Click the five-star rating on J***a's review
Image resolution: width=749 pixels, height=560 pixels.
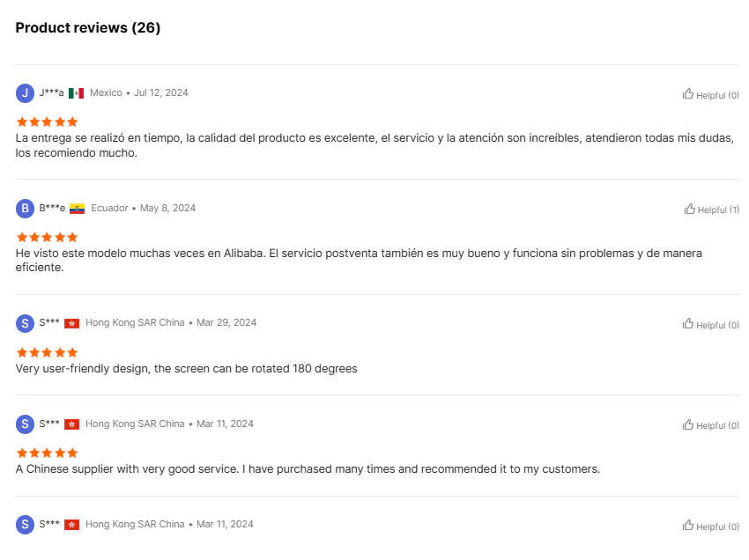pos(47,122)
